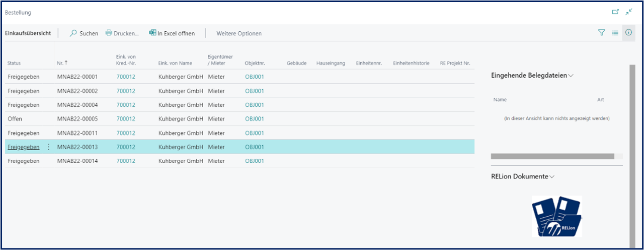Toggle the FactBox info pane icon
The height and width of the screenshot is (250, 644).
628,33
